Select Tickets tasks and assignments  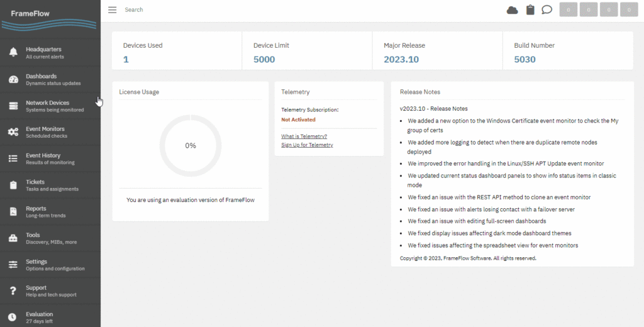click(50, 186)
